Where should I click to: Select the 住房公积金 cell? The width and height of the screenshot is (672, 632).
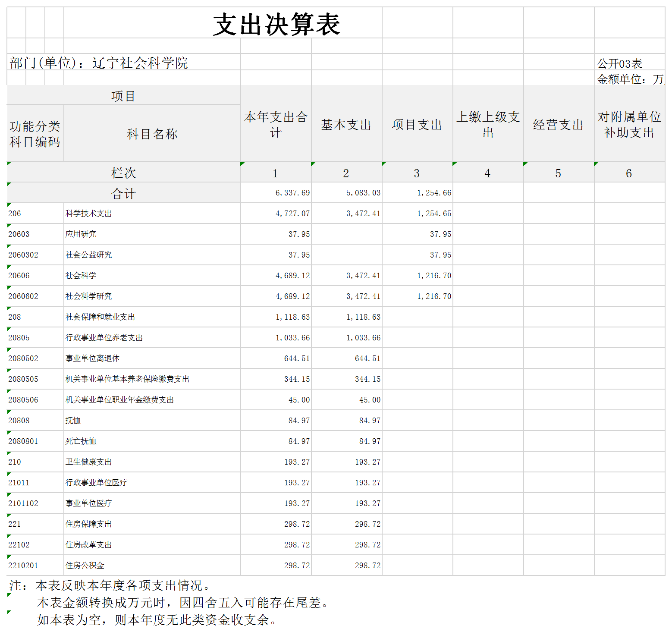[x=152, y=566]
